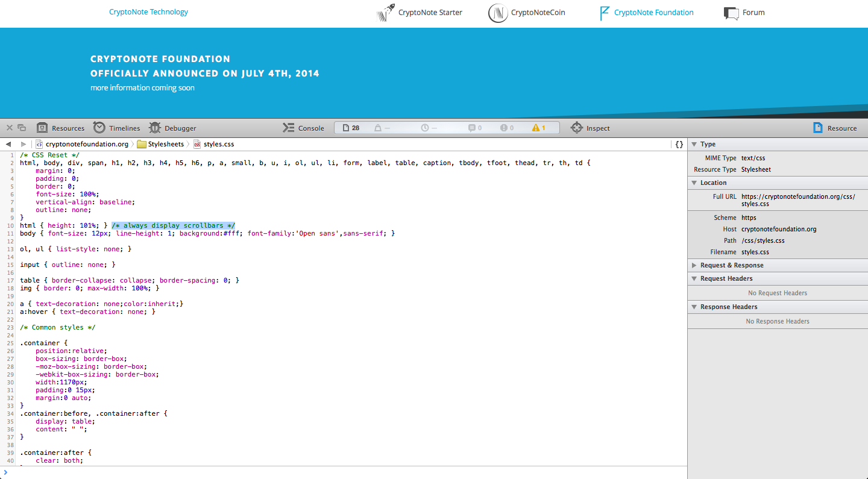868x479 pixels.
Task: Open the Forum link
Action: click(x=754, y=12)
